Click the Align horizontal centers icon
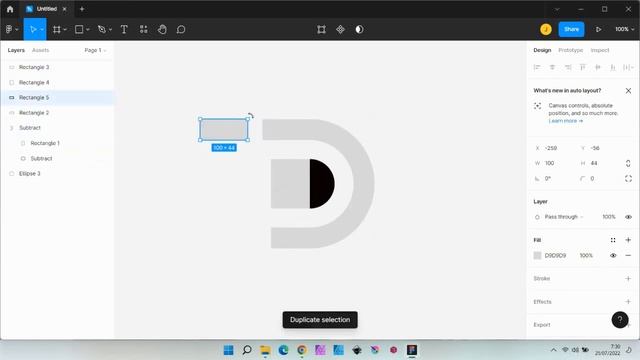The height and width of the screenshot is (360, 640). click(x=552, y=67)
